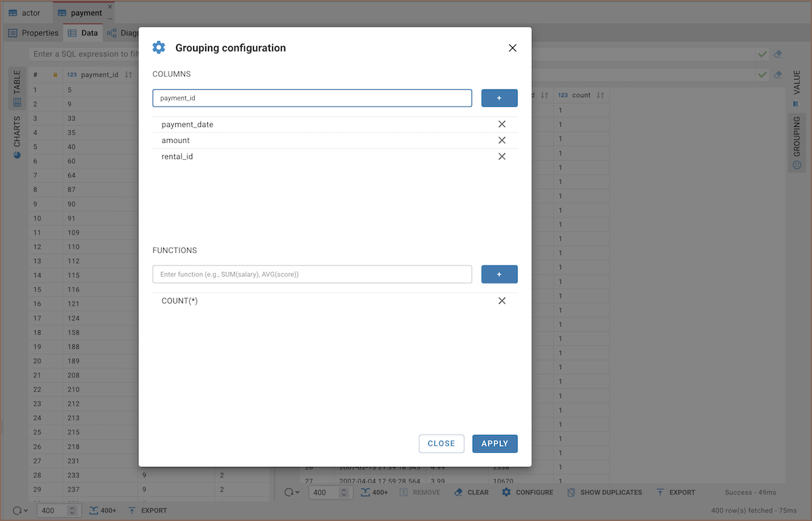Click the Apply button
Viewport: 812px width, 521px height.
pyautogui.click(x=494, y=443)
